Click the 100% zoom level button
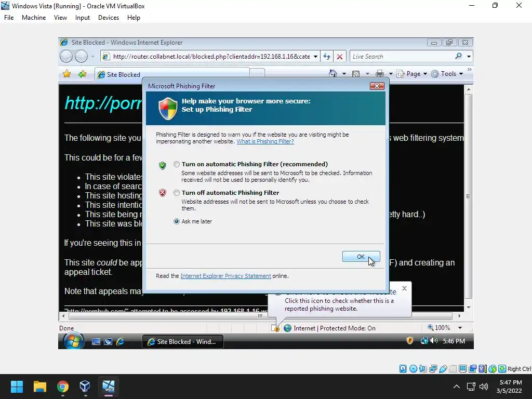Viewport: 532px width, 399px height. (438, 328)
